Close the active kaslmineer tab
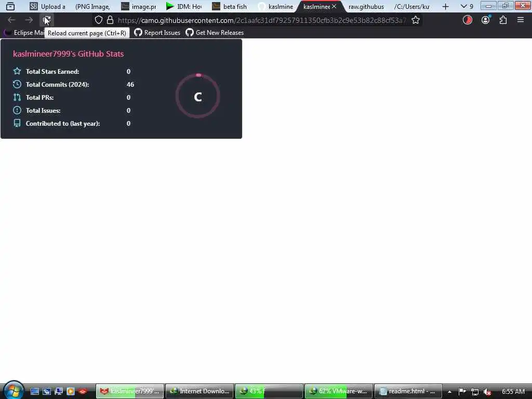This screenshot has height=399, width=532. click(x=334, y=6)
